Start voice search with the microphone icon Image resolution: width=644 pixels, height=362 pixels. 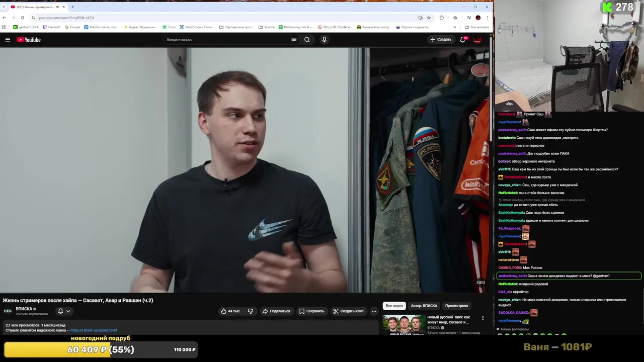pyautogui.click(x=324, y=40)
